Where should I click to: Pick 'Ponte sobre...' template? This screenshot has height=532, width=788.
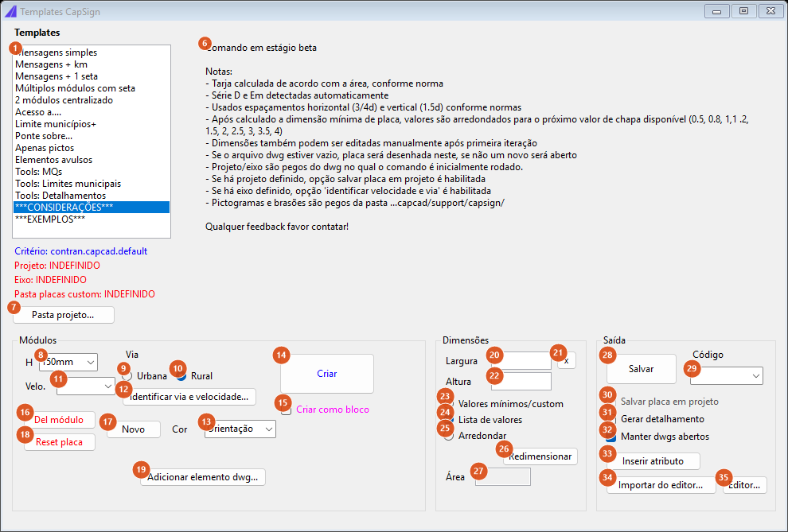pos(92,136)
